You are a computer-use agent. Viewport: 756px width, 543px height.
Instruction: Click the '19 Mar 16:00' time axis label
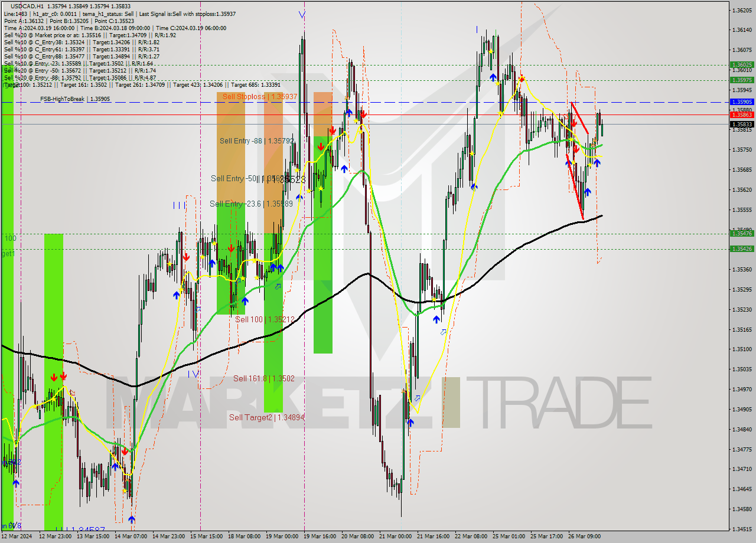click(x=320, y=536)
